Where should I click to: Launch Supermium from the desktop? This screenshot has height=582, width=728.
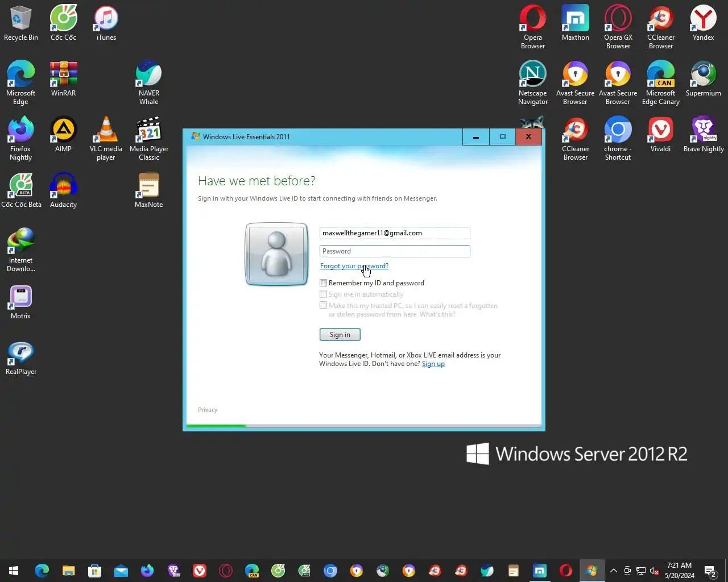point(704,79)
